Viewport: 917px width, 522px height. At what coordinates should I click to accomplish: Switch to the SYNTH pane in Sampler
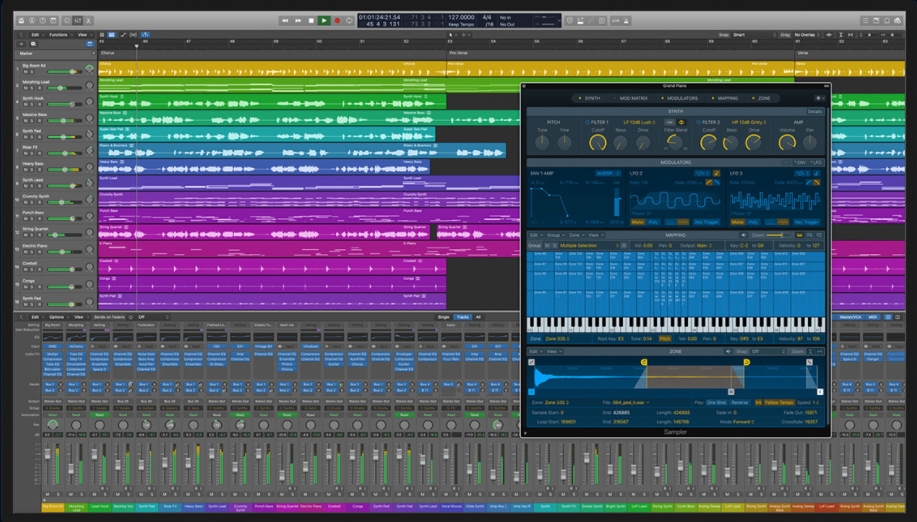point(590,98)
